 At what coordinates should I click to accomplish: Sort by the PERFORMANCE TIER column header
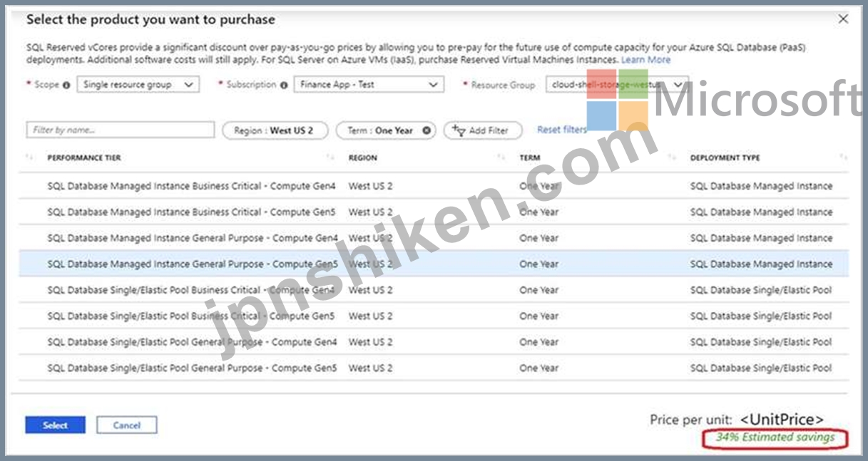click(x=84, y=157)
